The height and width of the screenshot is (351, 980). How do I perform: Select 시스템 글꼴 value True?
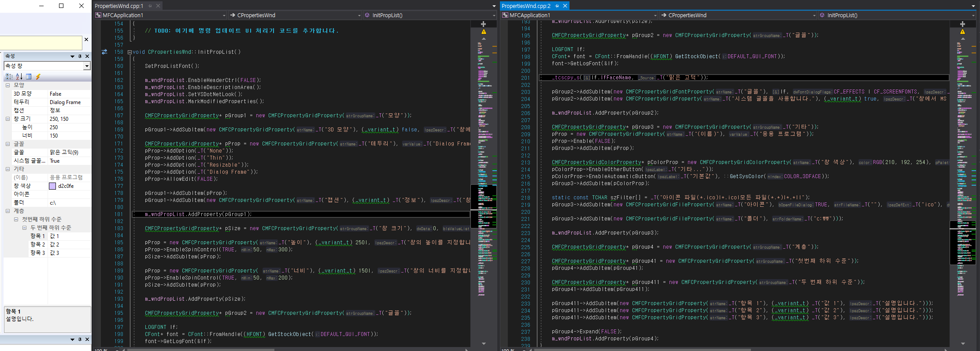55,161
